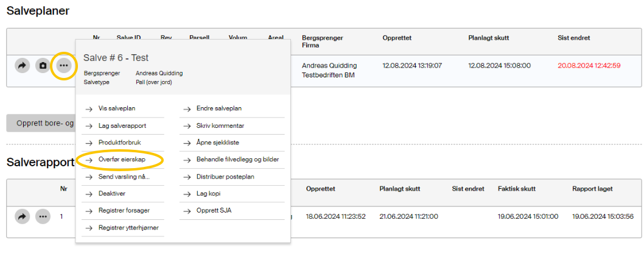Viewport: 644px width, 254px height.
Task: Select Registrer forsager option
Action: pyautogui.click(x=124, y=211)
